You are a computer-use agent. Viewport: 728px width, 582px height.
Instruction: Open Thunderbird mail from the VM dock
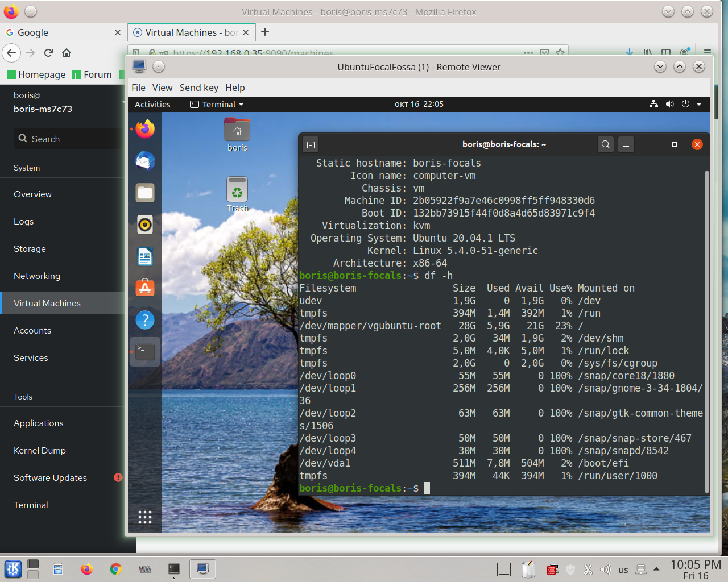coord(144,161)
